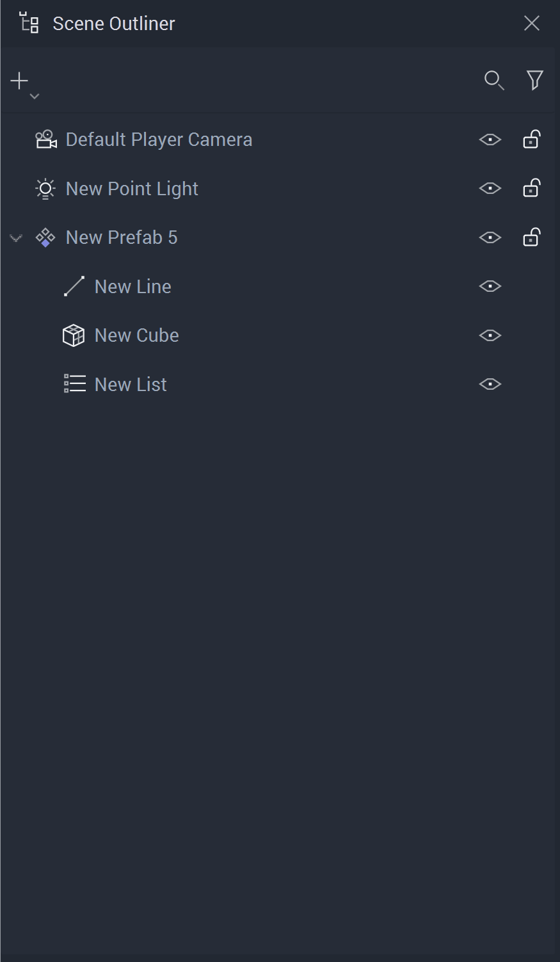Click the New Line object icon

[74, 286]
